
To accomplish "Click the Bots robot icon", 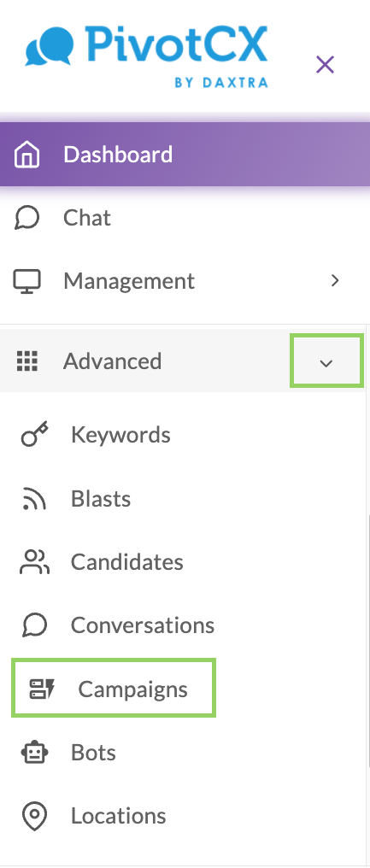I will pos(34,753).
